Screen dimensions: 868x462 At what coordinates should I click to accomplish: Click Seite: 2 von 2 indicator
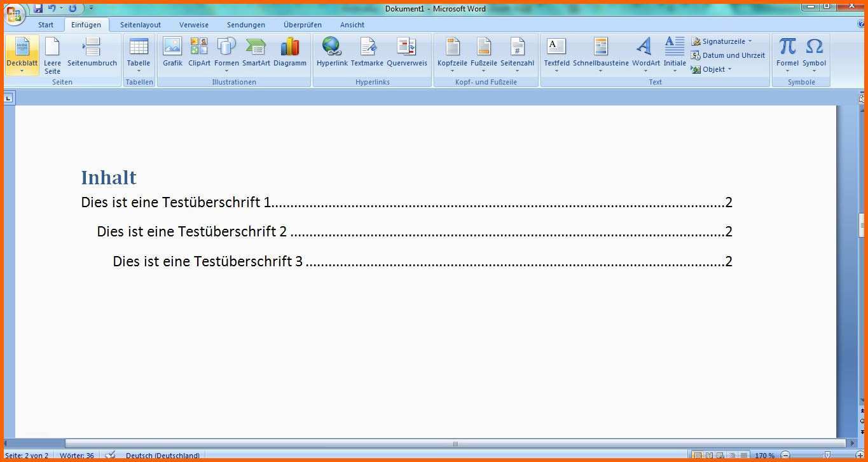pos(27,455)
